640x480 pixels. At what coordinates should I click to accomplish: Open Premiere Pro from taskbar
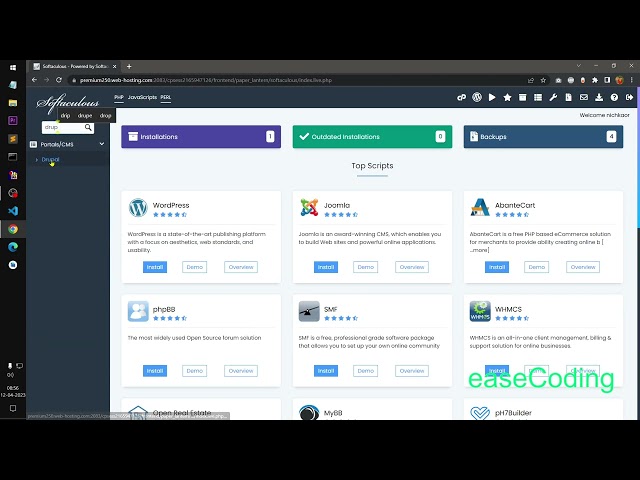[13, 121]
